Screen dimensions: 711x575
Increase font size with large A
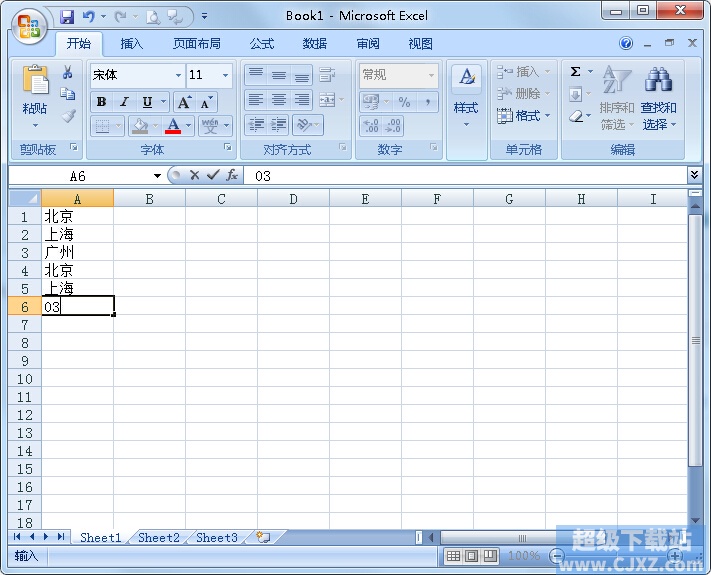pos(184,102)
